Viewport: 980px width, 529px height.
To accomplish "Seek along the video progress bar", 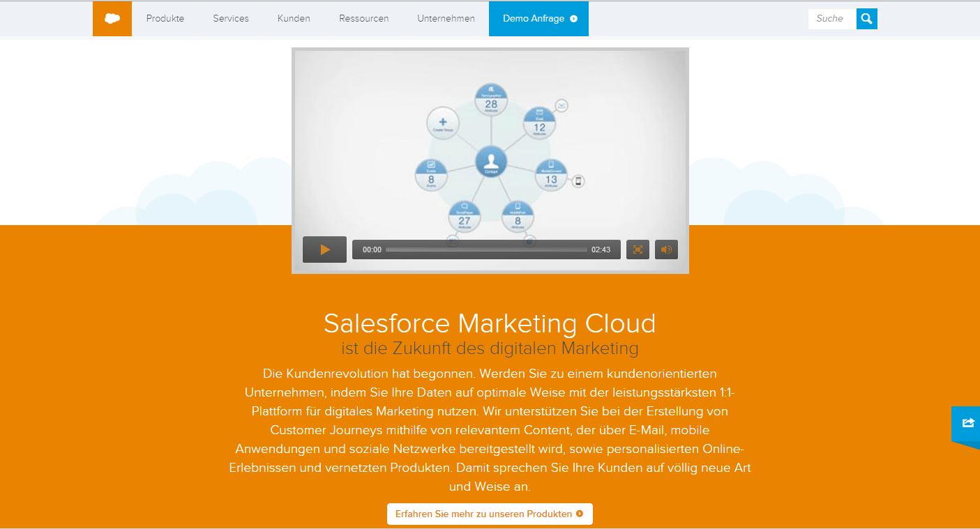I will (486, 250).
